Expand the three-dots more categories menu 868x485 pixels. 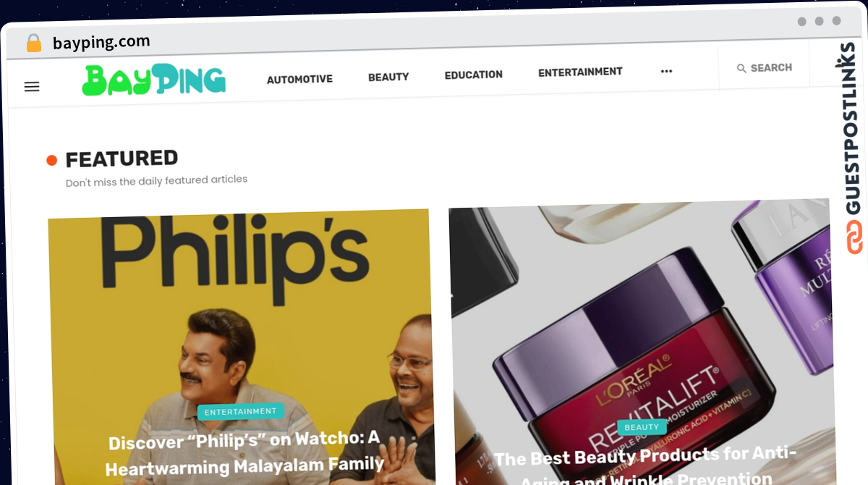tap(666, 71)
